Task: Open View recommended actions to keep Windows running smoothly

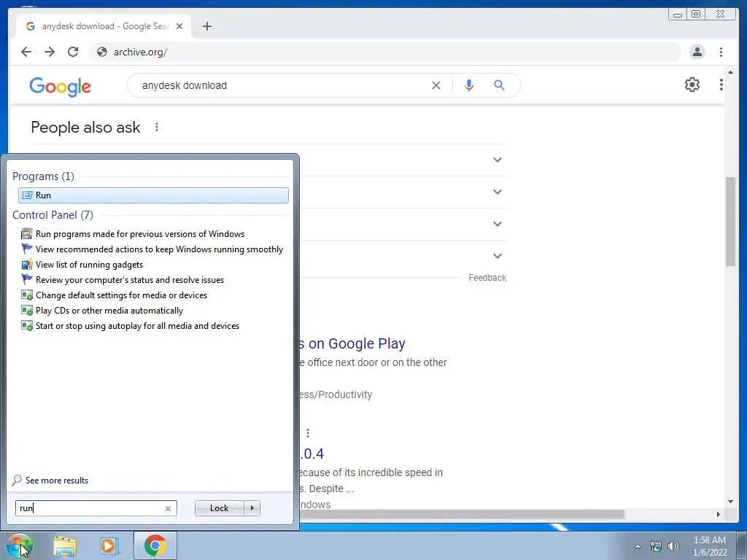Action: (152, 249)
